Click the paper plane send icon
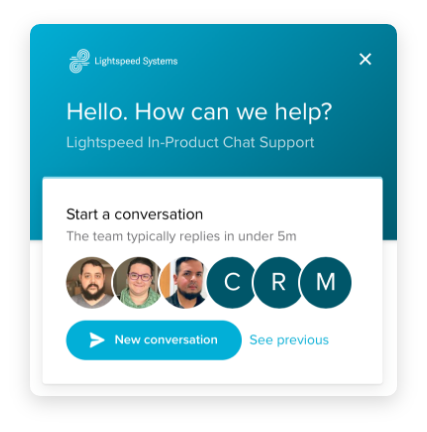 [97, 340]
